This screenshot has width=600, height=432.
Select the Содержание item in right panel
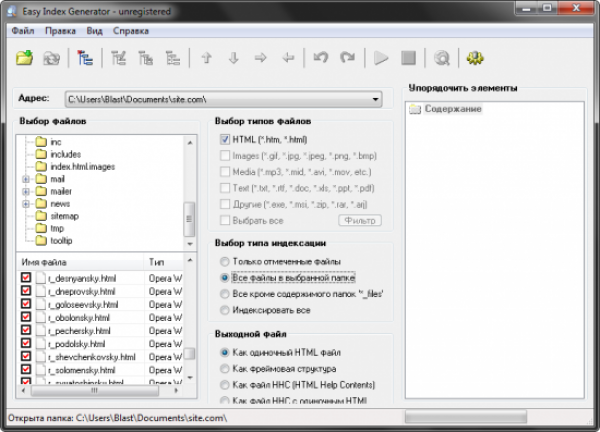click(x=452, y=108)
